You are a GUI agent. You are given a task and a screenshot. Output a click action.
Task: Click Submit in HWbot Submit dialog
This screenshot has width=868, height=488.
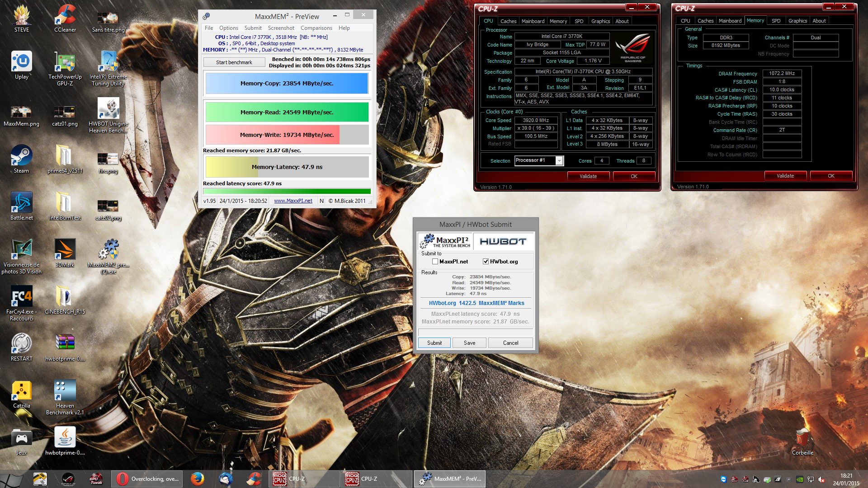[434, 343]
